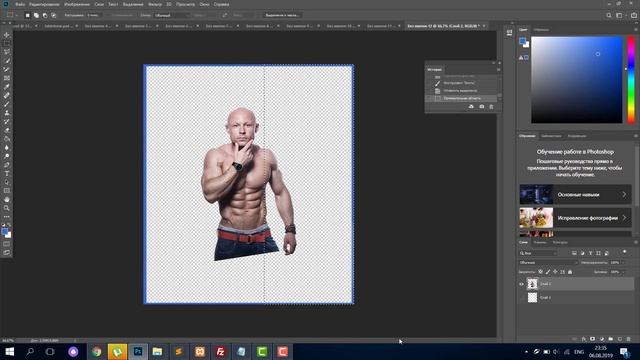Select the Clone Stamp tool
Image resolution: width=640 pixels, height=360 pixels.
point(7,113)
